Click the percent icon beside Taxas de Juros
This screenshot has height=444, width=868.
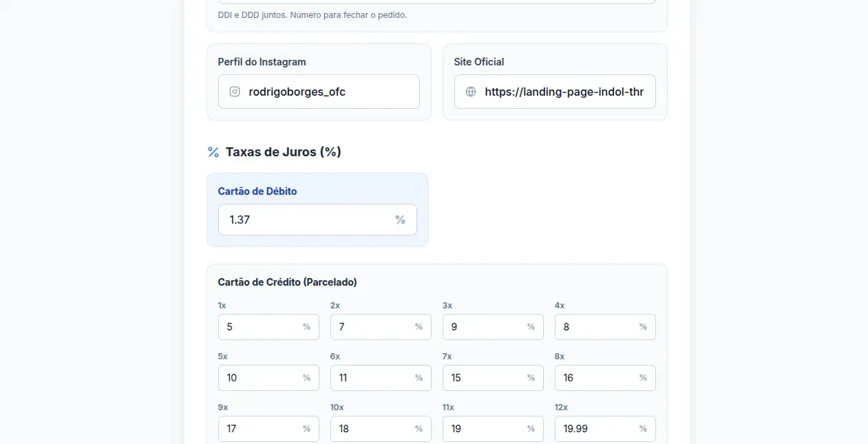[213, 152]
